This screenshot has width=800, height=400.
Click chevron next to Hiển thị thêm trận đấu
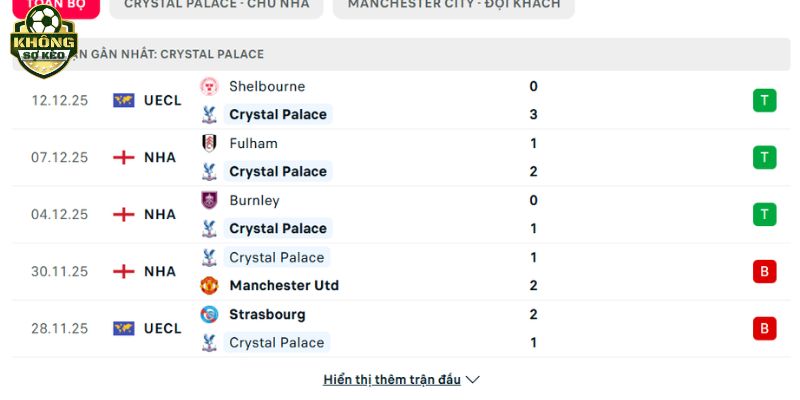click(473, 380)
